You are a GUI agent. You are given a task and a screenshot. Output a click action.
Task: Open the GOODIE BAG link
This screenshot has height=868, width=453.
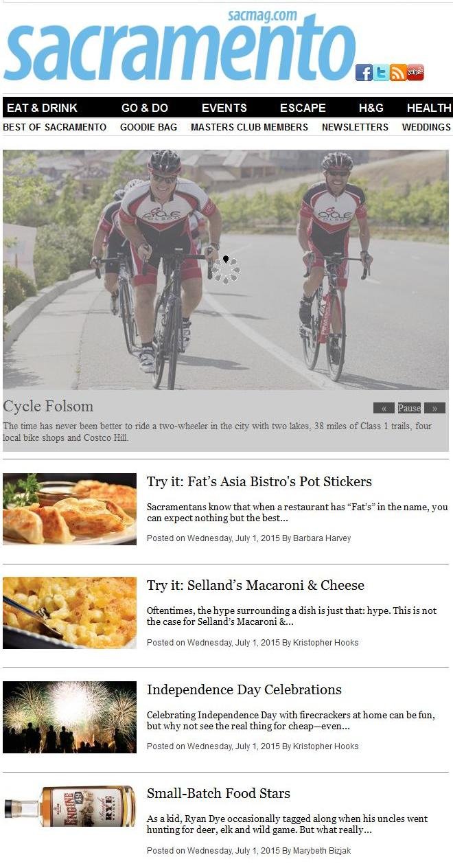click(148, 127)
